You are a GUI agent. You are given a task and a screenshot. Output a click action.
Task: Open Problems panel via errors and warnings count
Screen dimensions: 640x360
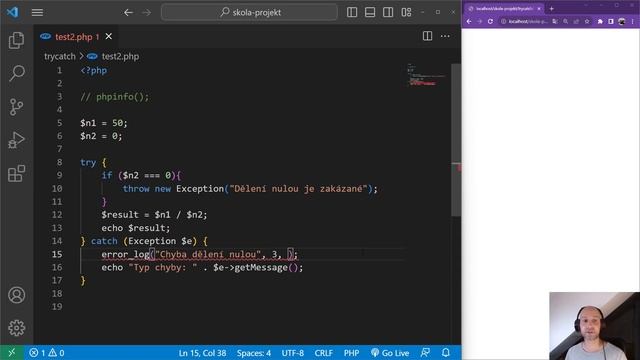click(47, 353)
